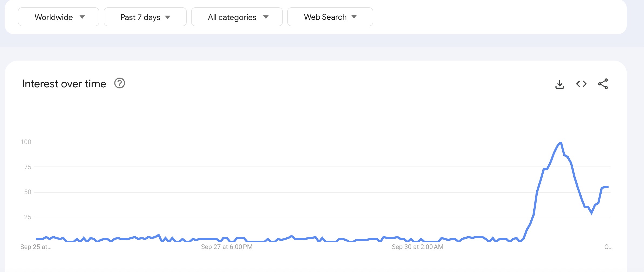The height and width of the screenshot is (272, 644).
Task: Change the Web Search type dropdown
Action: pyautogui.click(x=330, y=17)
